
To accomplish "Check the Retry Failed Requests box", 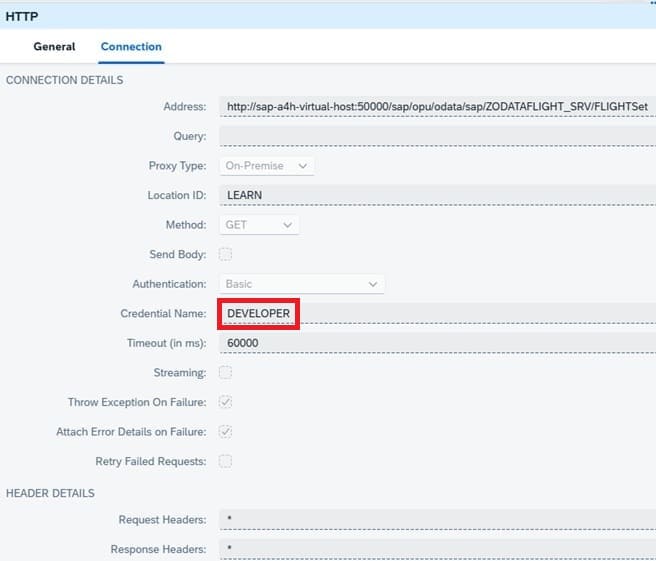I will pos(226,461).
